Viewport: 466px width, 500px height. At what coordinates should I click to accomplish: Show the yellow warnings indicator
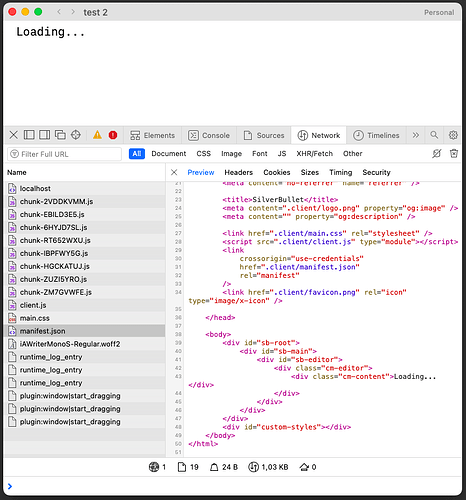97,135
